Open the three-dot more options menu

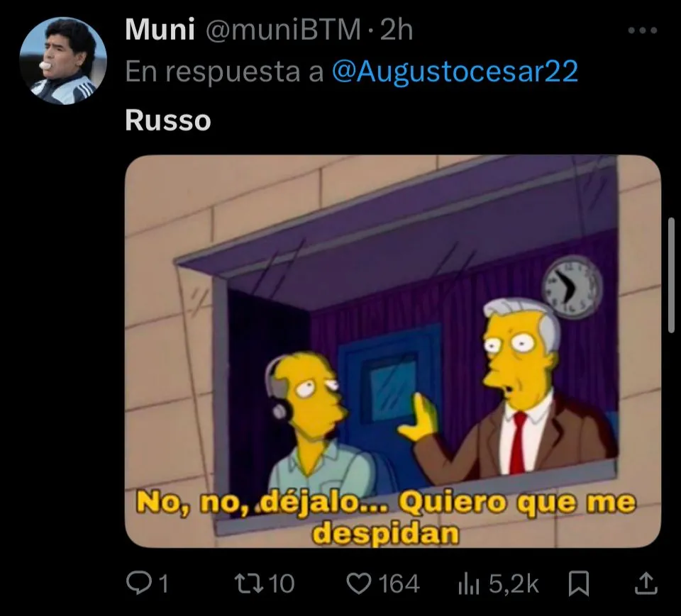pos(643,30)
